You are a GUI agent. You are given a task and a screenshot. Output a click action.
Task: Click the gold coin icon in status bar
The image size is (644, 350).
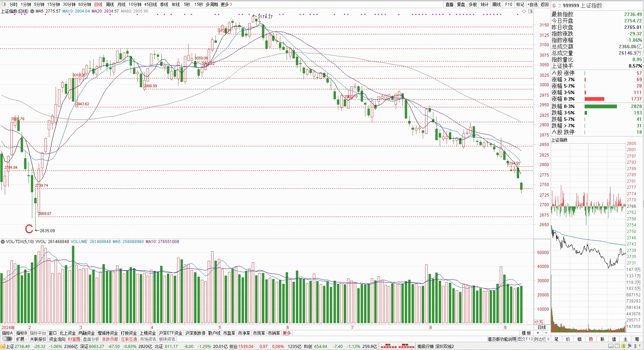[x=623, y=346]
